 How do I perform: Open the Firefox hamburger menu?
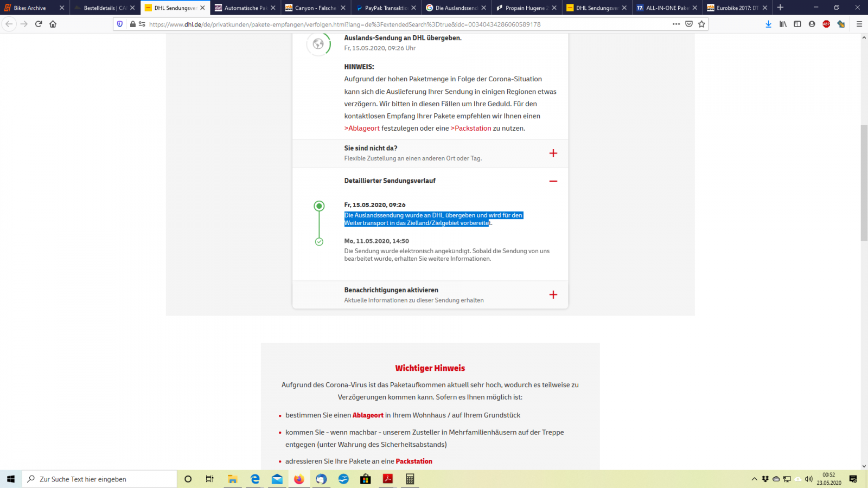click(x=859, y=24)
